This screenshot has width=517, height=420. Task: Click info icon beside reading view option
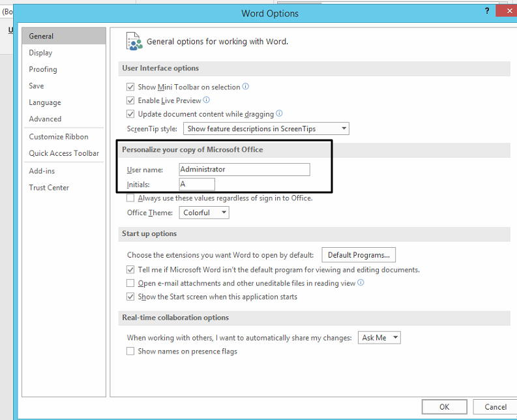click(361, 283)
